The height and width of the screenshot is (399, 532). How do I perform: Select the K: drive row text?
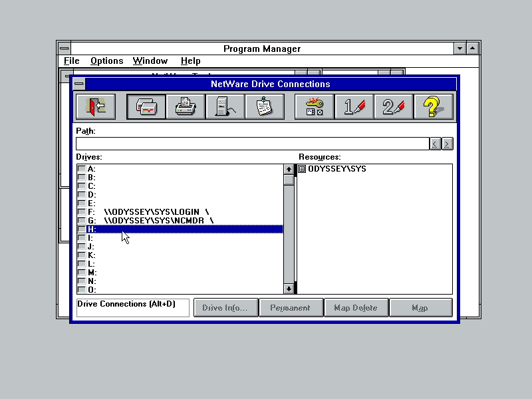tap(92, 255)
